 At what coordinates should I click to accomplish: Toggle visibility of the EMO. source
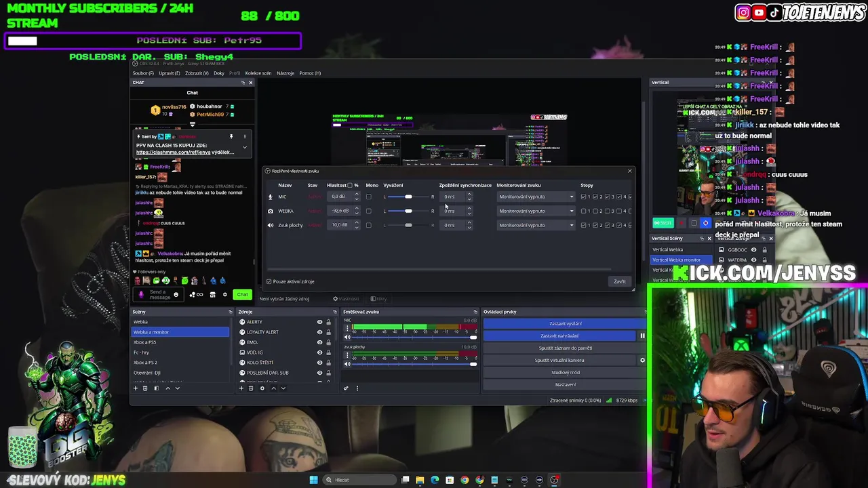319,342
